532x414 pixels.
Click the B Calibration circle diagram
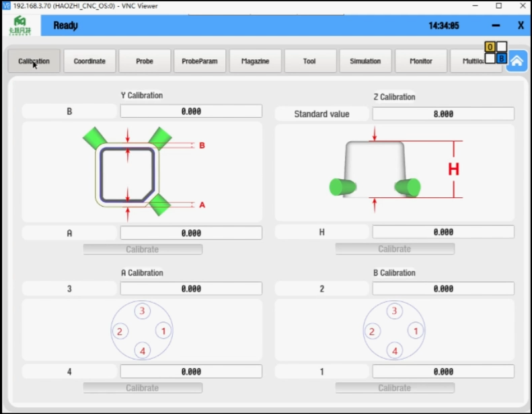[x=394, y=331]
